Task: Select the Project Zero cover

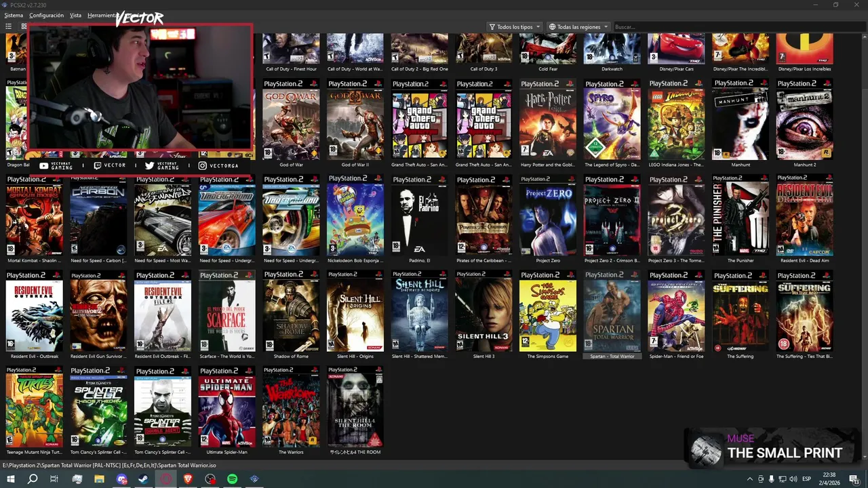Action: click(547, 216)
